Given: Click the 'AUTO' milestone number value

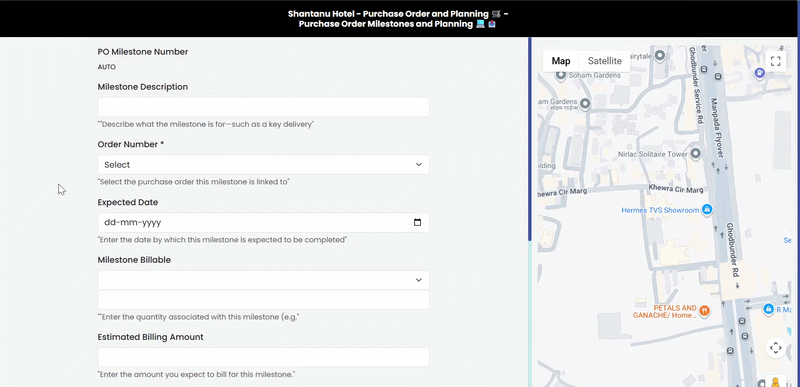Looking at the screenshot, I should [x=107, y=67].
